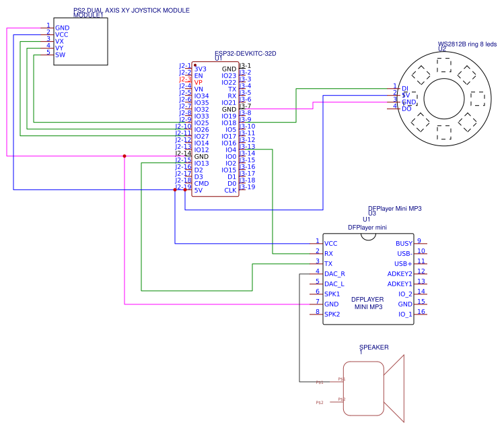Click the IO32 pin label

201,110
